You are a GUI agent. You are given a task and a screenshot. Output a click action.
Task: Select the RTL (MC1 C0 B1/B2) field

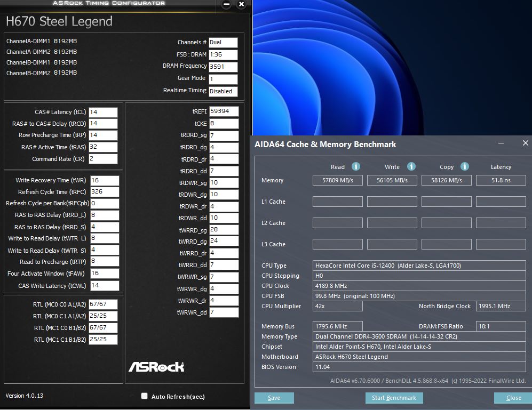click(x=103, y=327)
